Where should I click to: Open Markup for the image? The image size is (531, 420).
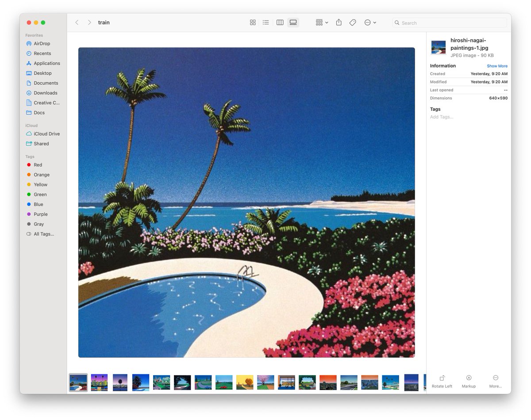pyautogui.click(x=469, y=381)
